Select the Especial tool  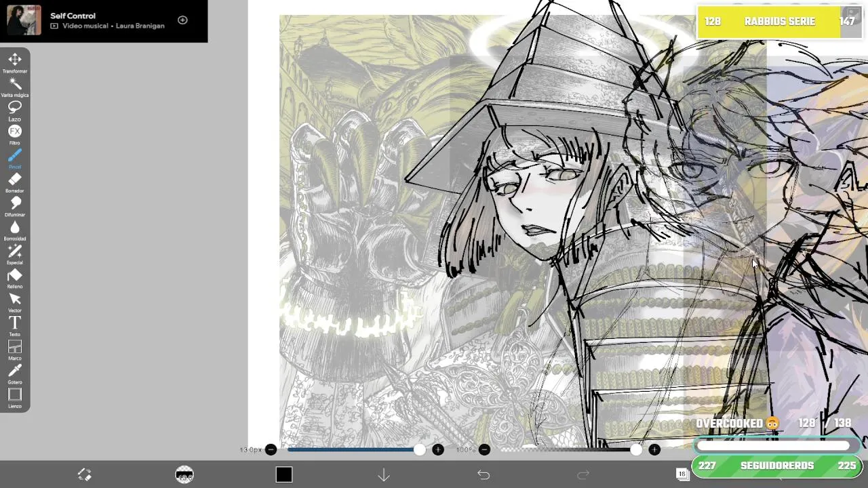point(15,254)
